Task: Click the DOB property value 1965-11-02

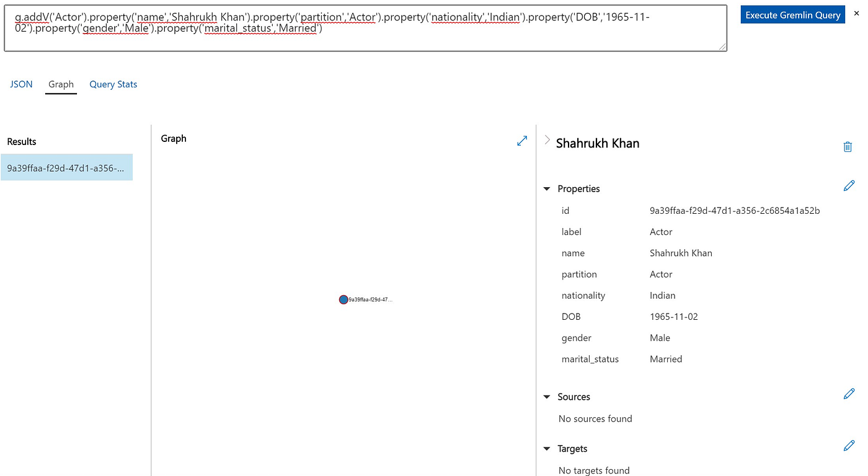Action: coord(674,317)
